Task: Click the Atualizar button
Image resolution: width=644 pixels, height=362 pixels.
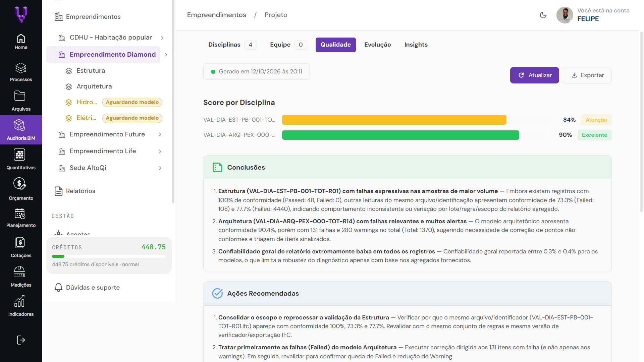Action: [x=534, y=75]
